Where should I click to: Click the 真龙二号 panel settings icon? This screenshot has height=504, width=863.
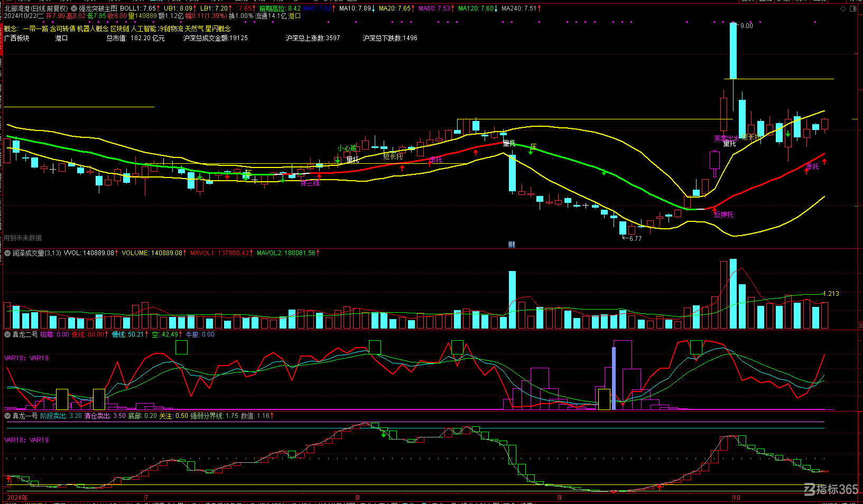(x=7, y=334)
